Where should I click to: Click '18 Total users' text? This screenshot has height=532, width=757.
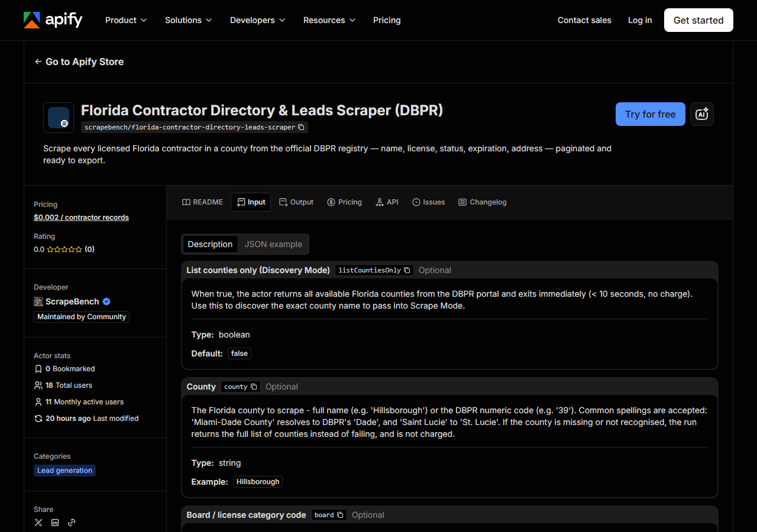[69, 385]
